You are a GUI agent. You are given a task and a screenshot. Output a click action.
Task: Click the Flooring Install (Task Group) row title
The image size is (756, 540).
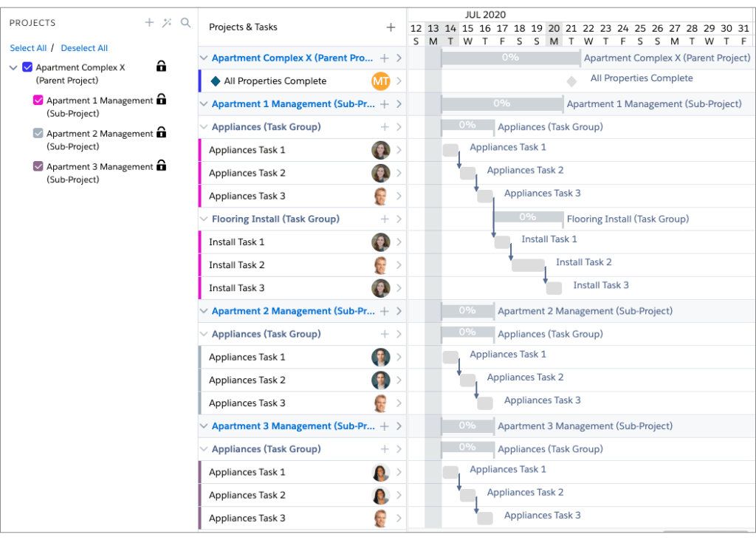point(276,219)
